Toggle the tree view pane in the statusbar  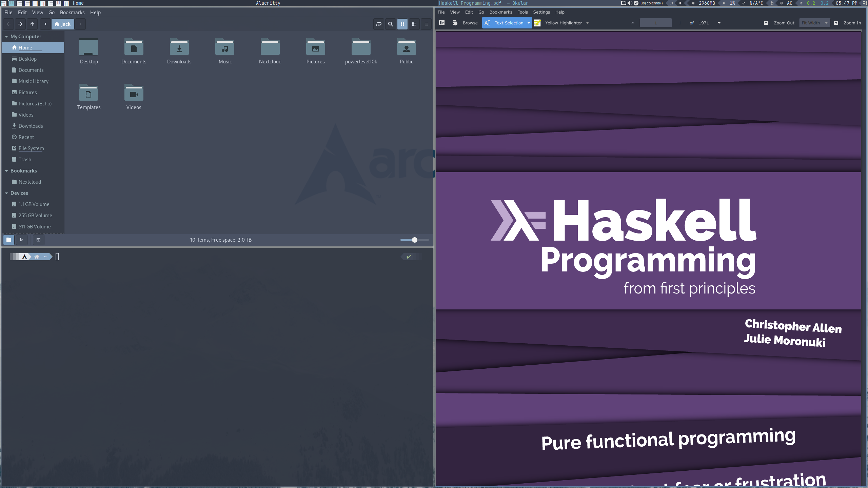click(x=21, y=240)
